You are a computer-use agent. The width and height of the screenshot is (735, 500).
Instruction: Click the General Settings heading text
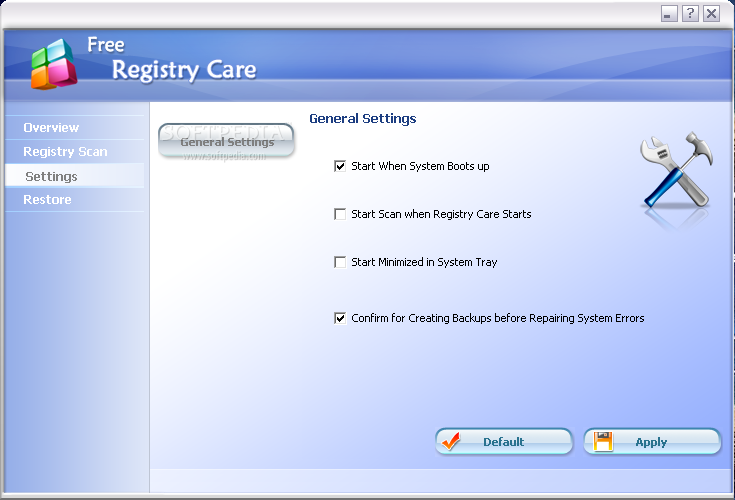362,119
